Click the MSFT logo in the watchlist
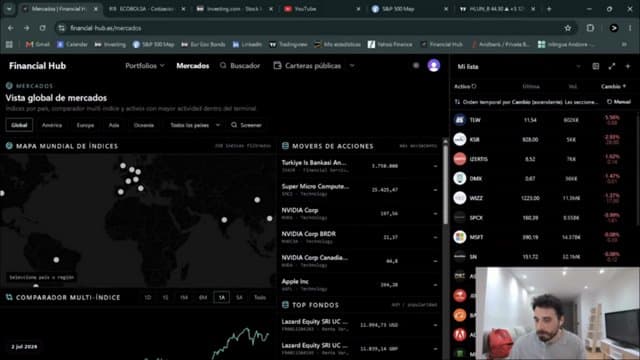The width and height of the screenshot is (640, 360). 460,237
